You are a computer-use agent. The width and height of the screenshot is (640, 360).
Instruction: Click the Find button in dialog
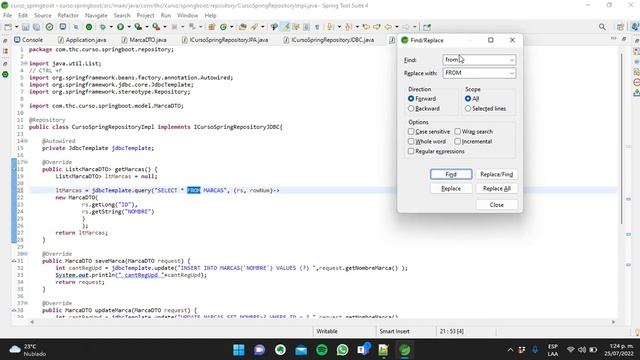click(451, 174)
